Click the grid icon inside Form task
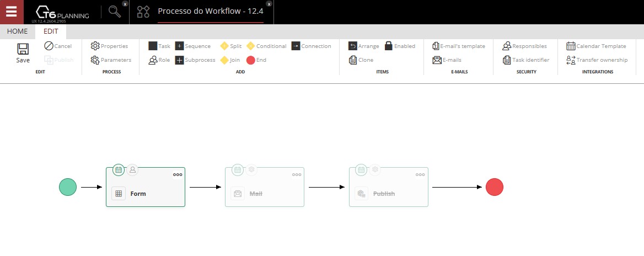This screenshot has width=644, height=256. 119,194
